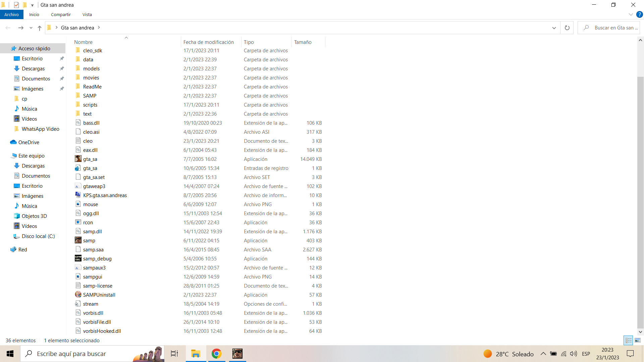This screenshot has height=362, width=644.
Task: Expand the ribbon with the chevron
Action: point(631,14)
